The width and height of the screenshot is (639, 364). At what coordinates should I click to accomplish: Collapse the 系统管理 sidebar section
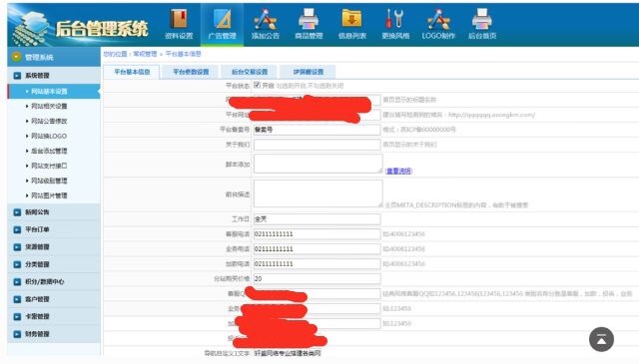coord(54,76)
